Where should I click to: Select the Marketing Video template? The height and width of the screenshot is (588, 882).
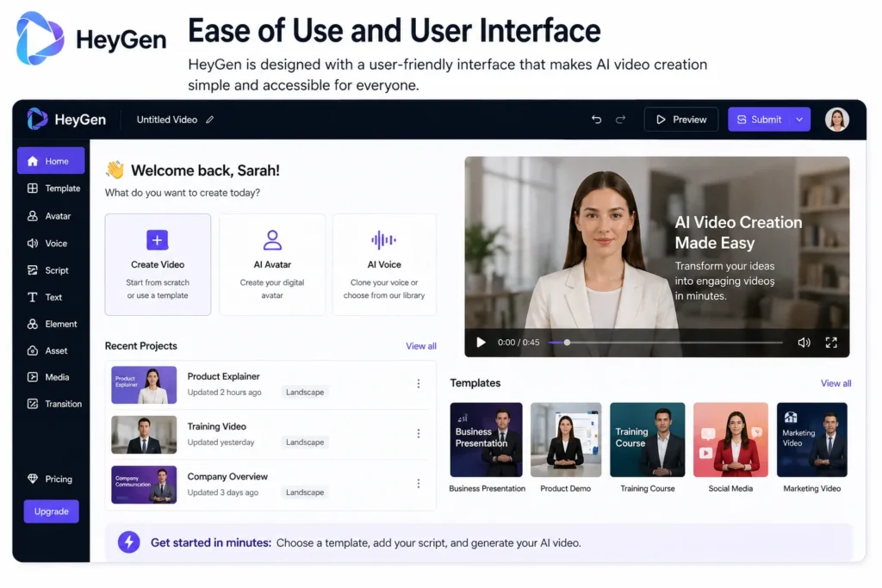(811, 440)
